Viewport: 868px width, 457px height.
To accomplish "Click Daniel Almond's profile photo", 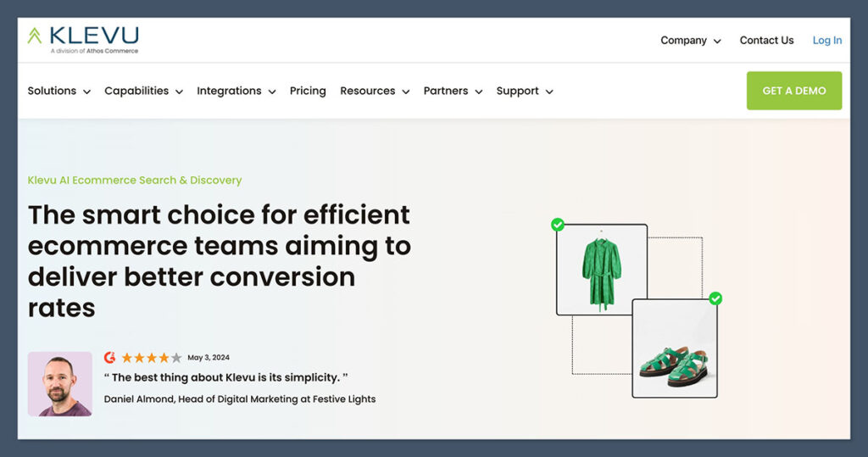I will coord(60,384).
